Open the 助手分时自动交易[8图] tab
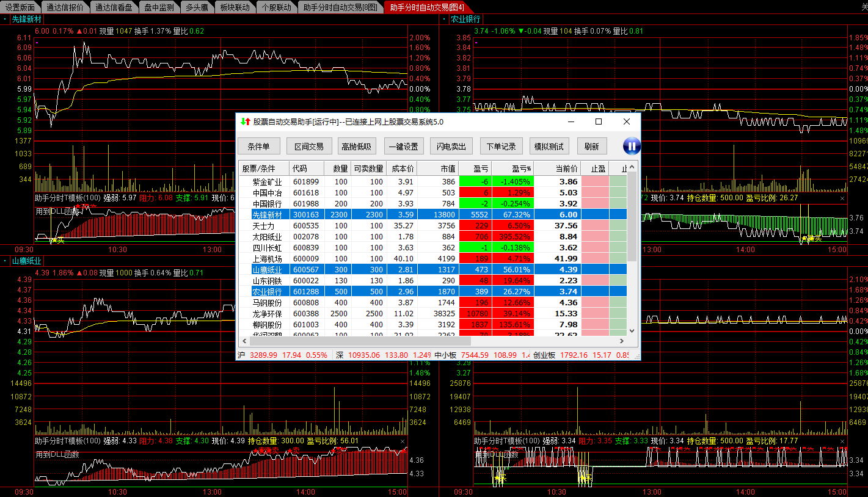 tap(340, 7)
